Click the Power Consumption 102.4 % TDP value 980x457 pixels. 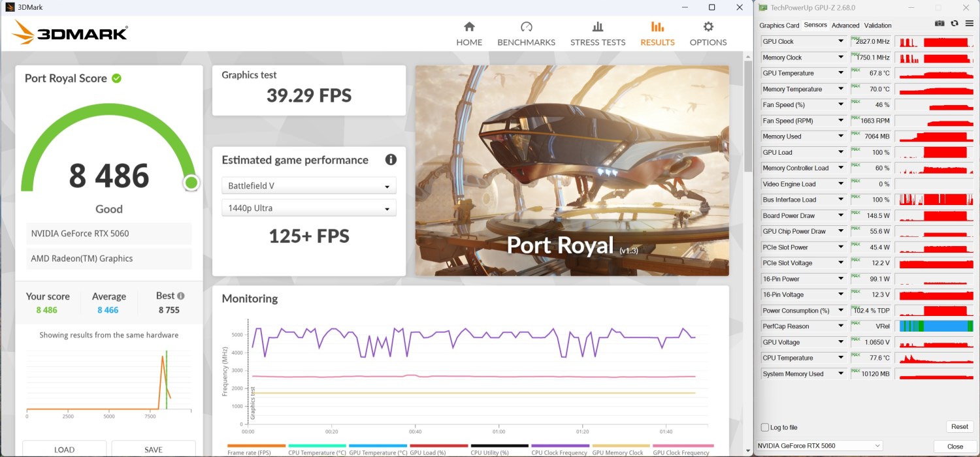pos(872,311)
